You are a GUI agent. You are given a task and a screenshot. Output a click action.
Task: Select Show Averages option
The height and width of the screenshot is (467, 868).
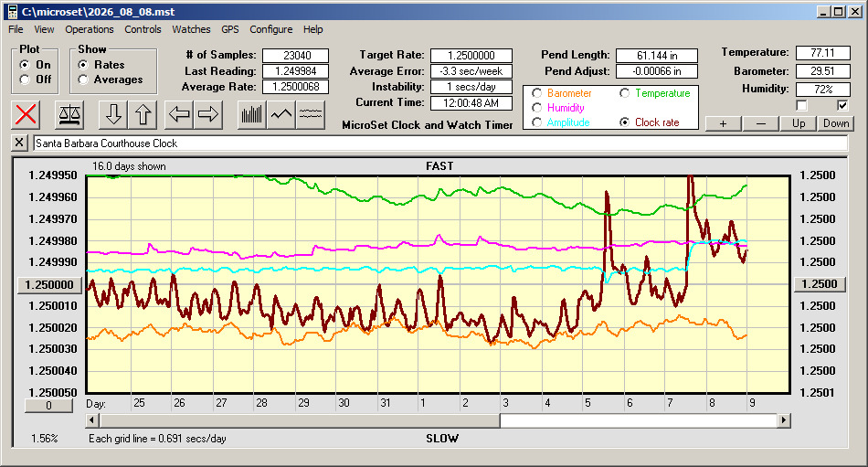[x=83, y=80]
